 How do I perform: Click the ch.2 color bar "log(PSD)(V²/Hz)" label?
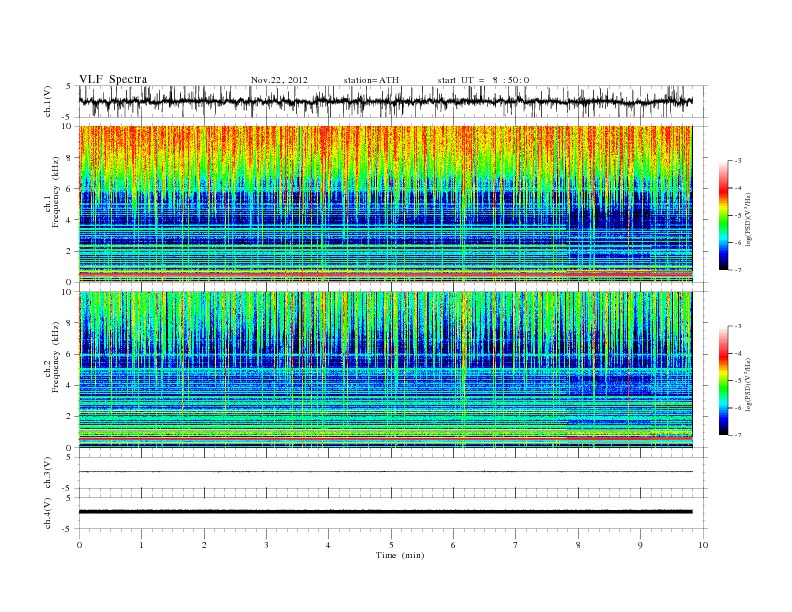pos(748,384)
